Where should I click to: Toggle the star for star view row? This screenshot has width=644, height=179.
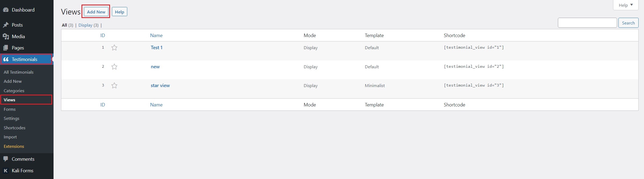point(114,85)
